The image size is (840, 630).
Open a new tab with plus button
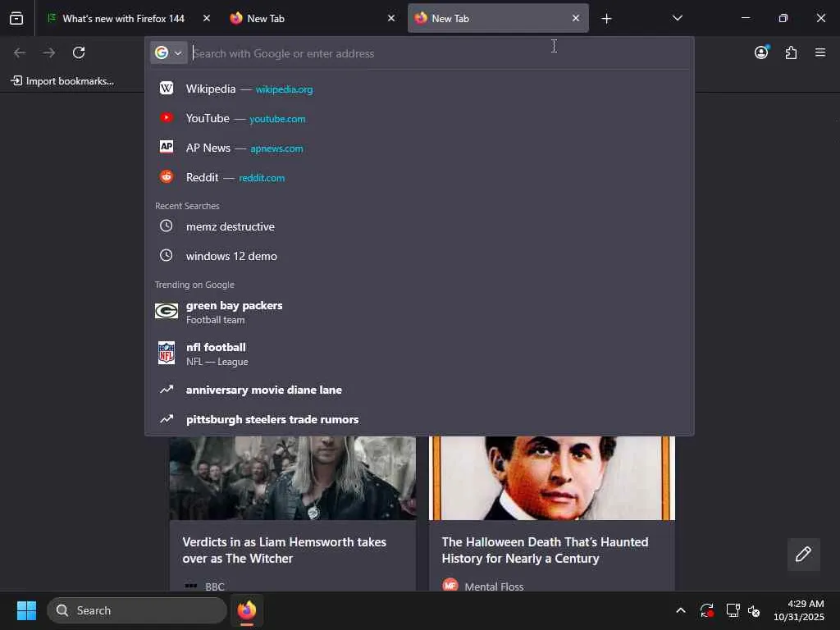point(606,19)
